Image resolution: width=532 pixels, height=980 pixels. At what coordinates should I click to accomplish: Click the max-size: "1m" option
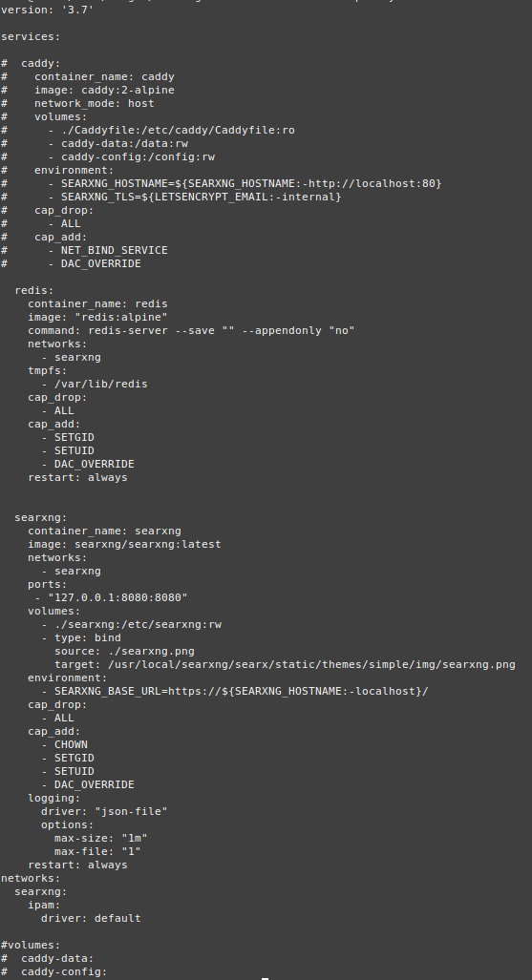pos(101,838)
